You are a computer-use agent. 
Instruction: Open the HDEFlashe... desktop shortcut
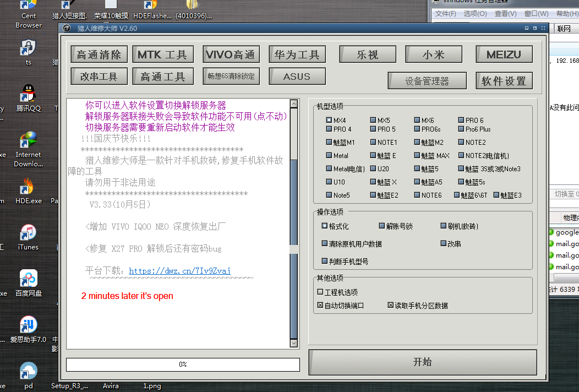pyautogui.click(x=152, y=10)
